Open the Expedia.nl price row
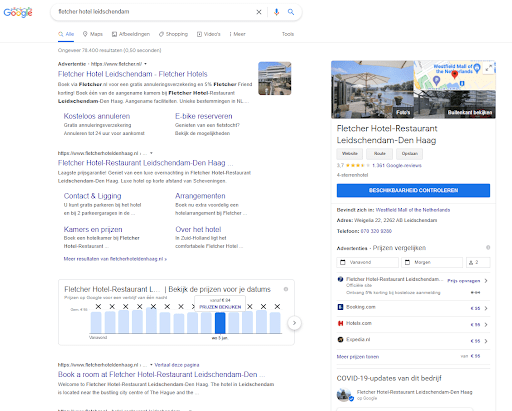Screen dimensions: 512x411 (x=413, y=340)
